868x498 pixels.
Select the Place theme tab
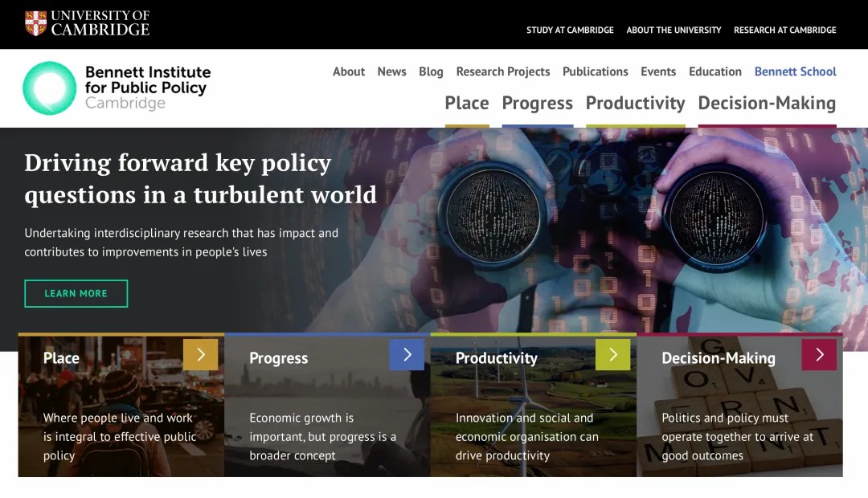click(x=467, y=104)
